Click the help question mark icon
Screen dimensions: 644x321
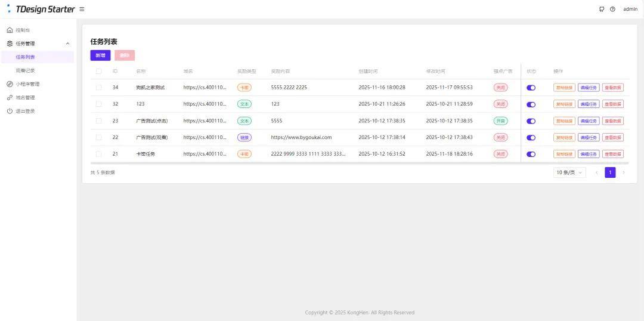612,9
